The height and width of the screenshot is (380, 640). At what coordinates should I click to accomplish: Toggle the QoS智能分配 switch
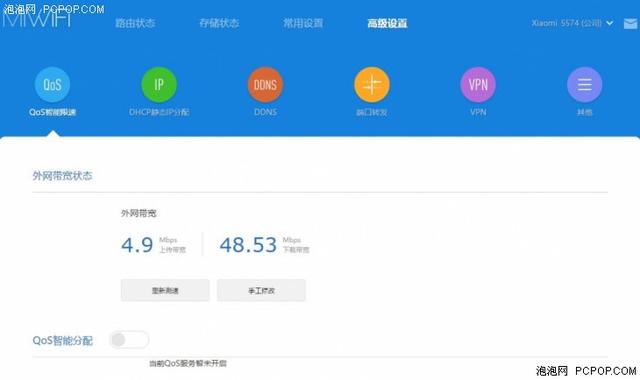click(x=129, y=340)
